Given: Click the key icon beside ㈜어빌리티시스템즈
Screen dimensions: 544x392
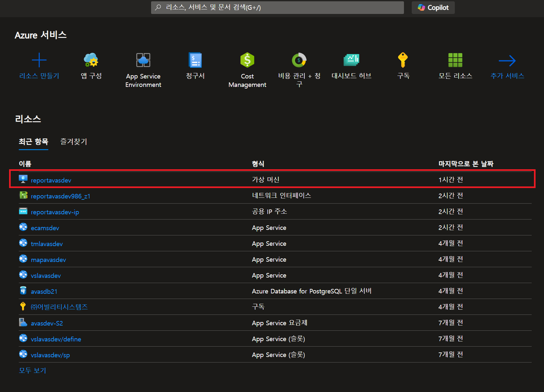Looking at the screenshot, I should coord(23,306).
